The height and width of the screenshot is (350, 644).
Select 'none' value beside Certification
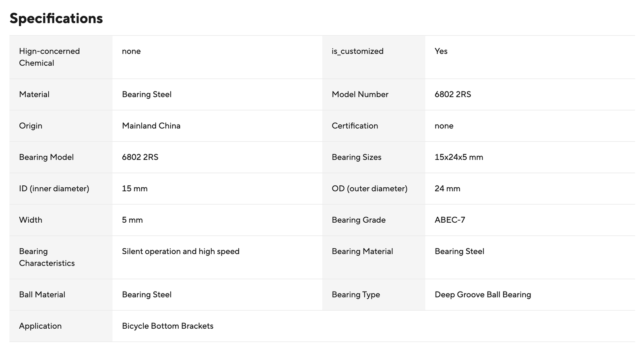point(444,126)
